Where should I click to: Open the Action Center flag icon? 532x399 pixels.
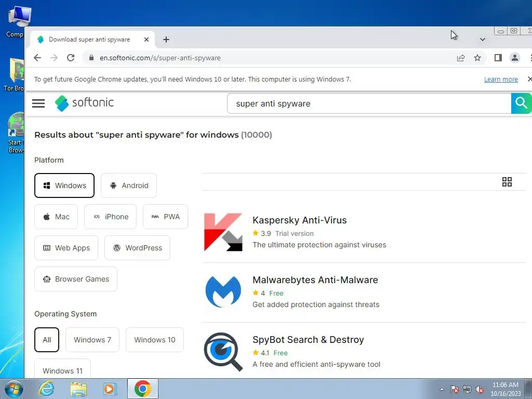[x=455, y=389]
